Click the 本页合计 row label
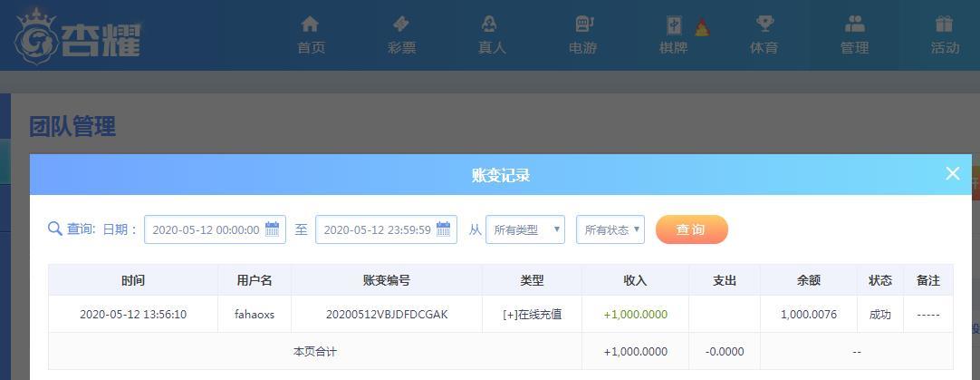This screenshot has width=980, height=380. [x=315, y=351]
